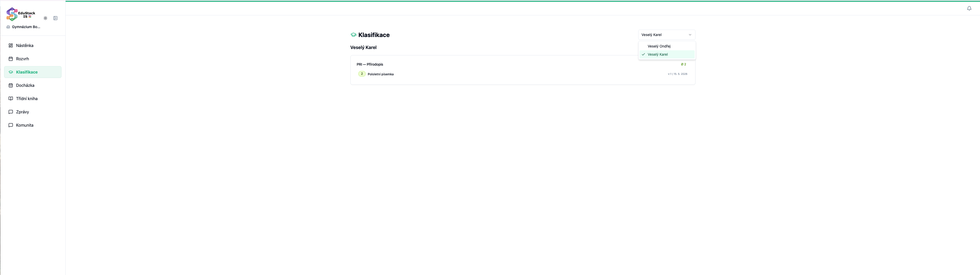Screen dimensions: 980x275
Task: Click the Třídní kniha book icon
Action: click(11, 99)
